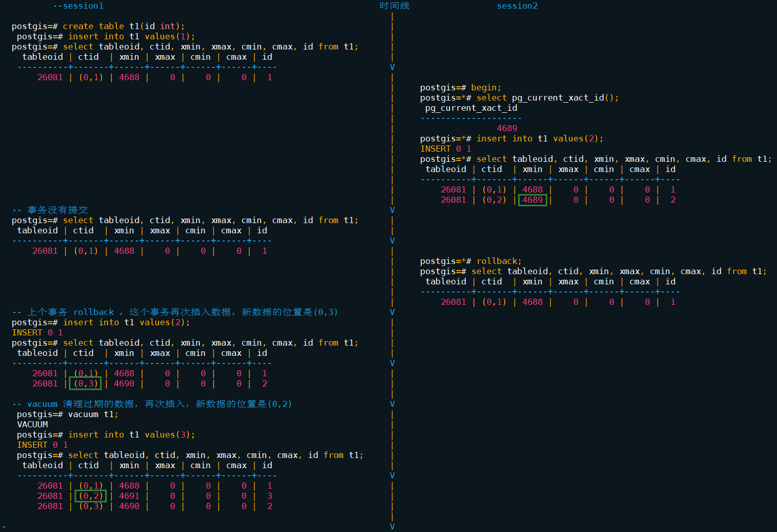Click the 4689 value under pg_current_xact_id
This screenshot has height=532, width=777.
507,129
